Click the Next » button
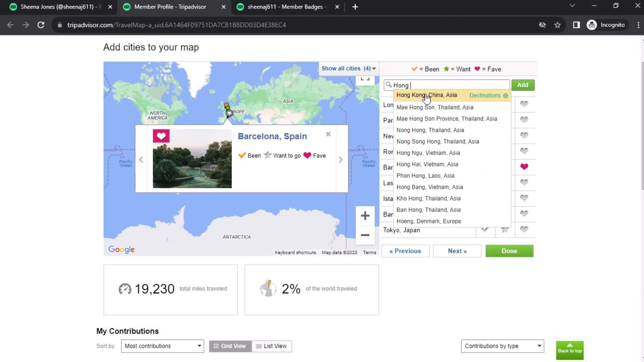This screenshot has height=362, width=644. pos(457,251)
